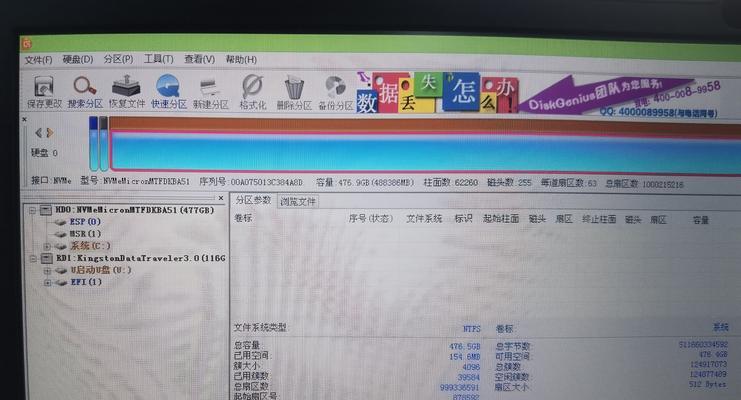Collapse the HD0 disk tree node
The image size is (741, 400).
click(32, 210)
